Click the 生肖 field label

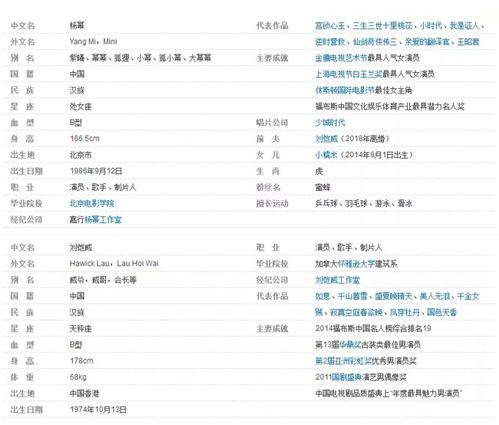(x=268, y=171)
